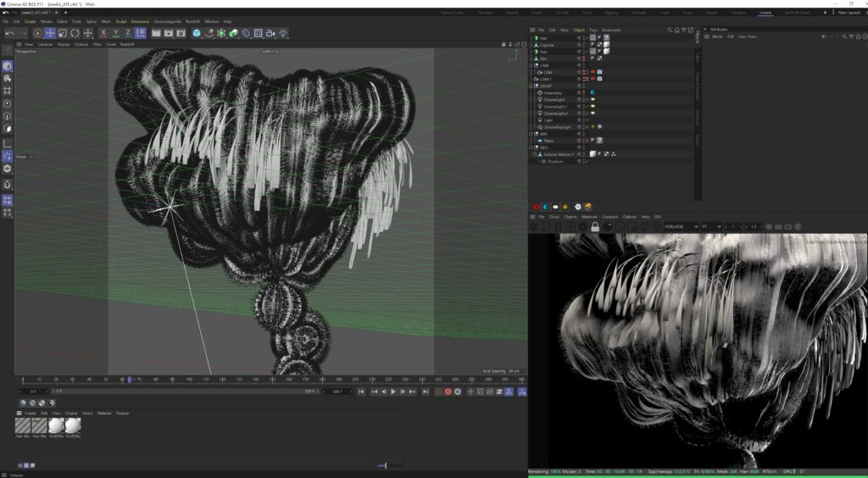The height and width of the screenshot is (478, 868).
Task: Open the Object Manager search magnifier
Action: point(670,30)
